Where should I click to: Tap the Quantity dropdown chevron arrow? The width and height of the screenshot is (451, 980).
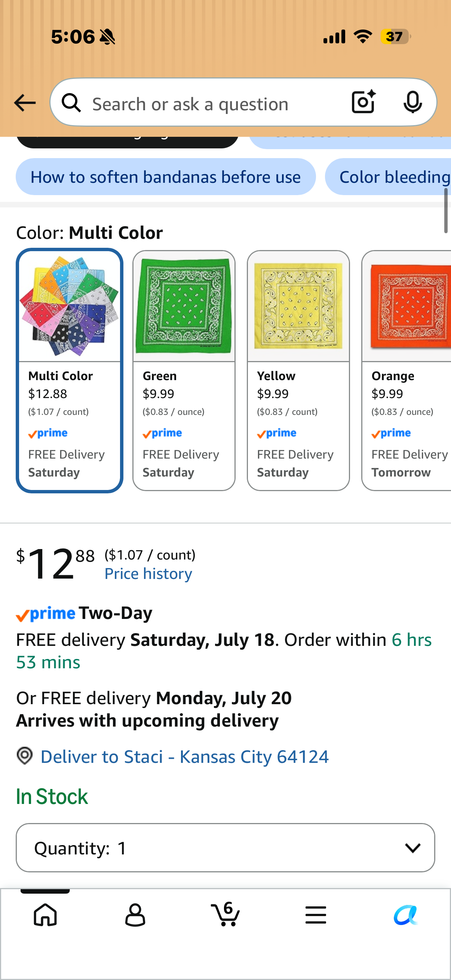pyautogui.click(x=412, y=848)
